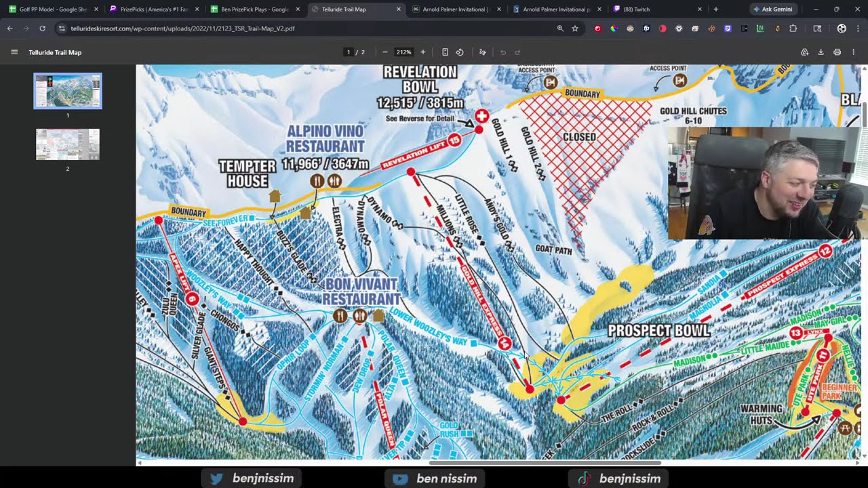Download the Telluride Trail Map PDF

click(x=821, y=52)
